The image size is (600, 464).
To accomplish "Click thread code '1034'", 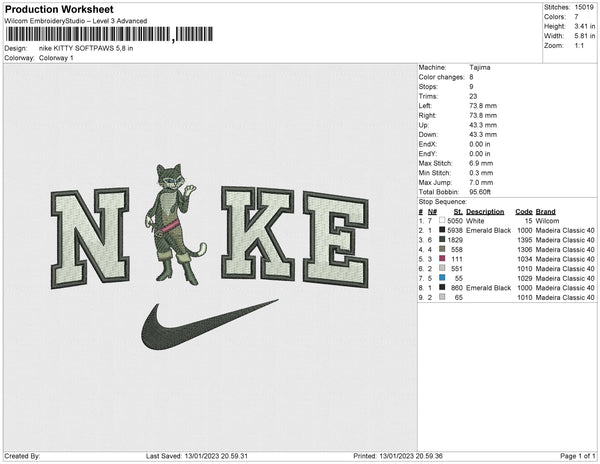I will [525, 259].
